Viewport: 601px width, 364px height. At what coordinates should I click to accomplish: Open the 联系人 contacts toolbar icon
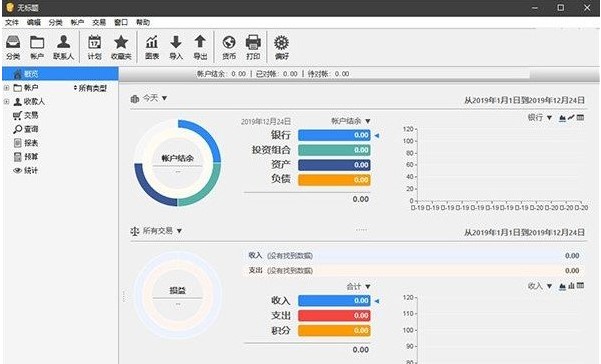(63, 47)
